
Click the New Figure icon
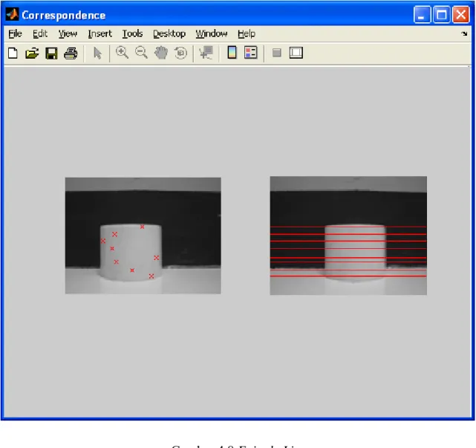[x=13, y=53]
